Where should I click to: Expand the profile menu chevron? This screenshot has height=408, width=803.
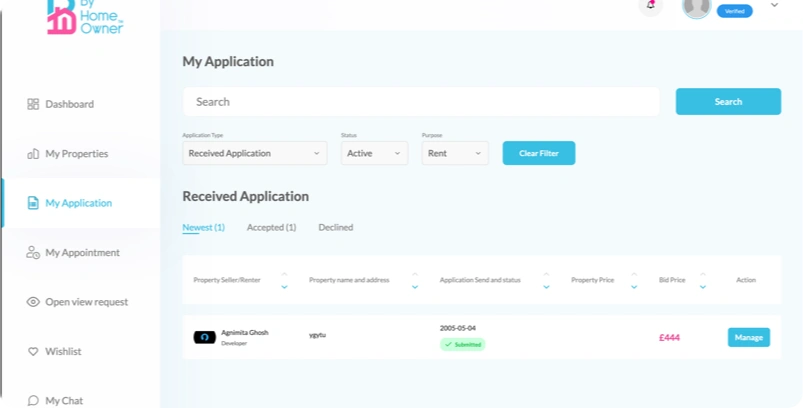point(774,5)
